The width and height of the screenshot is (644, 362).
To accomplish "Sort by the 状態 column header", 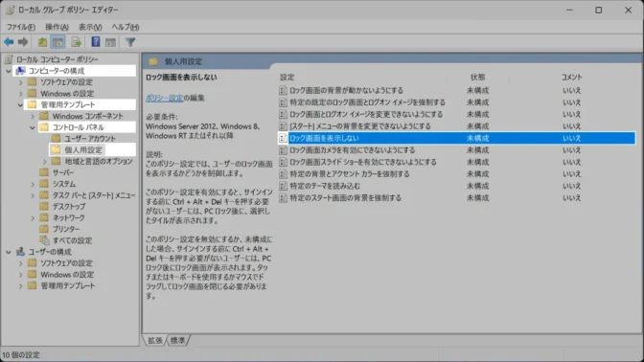I will pos(477,77).
